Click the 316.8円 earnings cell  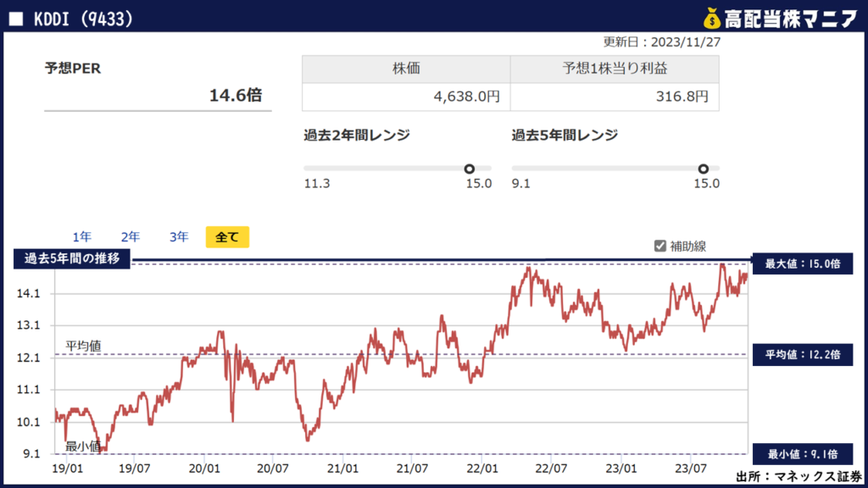[x=615, y=97]
